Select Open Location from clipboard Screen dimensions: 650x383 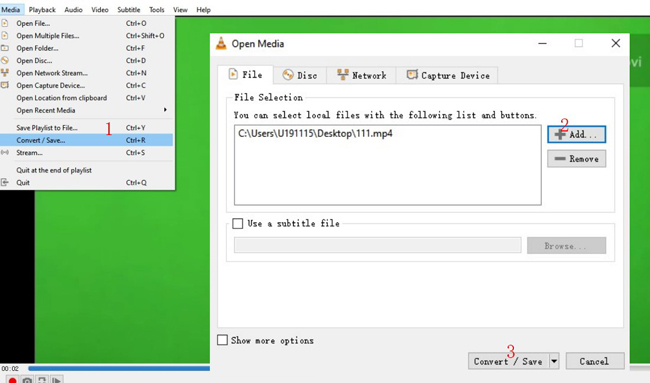coord(86,98)
